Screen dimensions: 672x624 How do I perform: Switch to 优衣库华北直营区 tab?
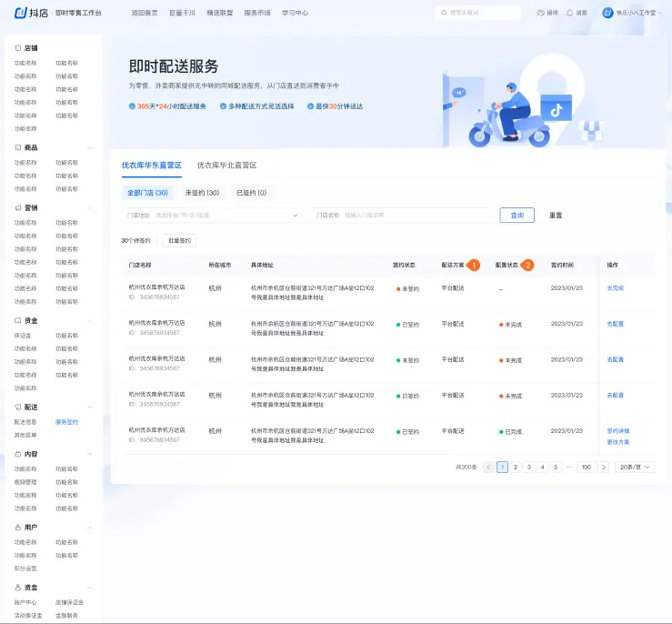(226, 166)
